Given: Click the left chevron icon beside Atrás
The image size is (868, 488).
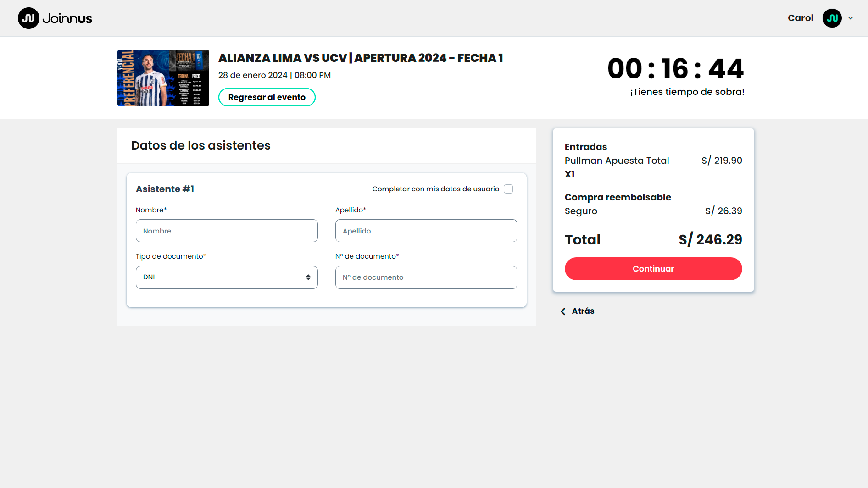Looking at the screenshot, I should tap(563, 311).
